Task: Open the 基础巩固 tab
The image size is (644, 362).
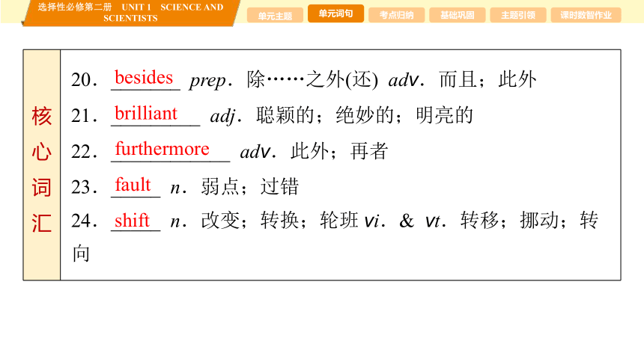Action: (457, 16)
